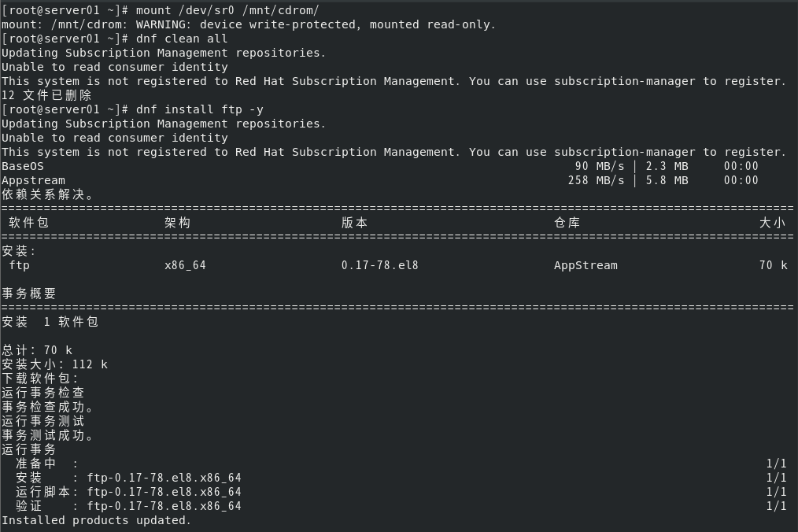The image size is (798, 532).
Task: Click the x86_64 architecture value
Action: pyautogui.click(x=185, y=265)
